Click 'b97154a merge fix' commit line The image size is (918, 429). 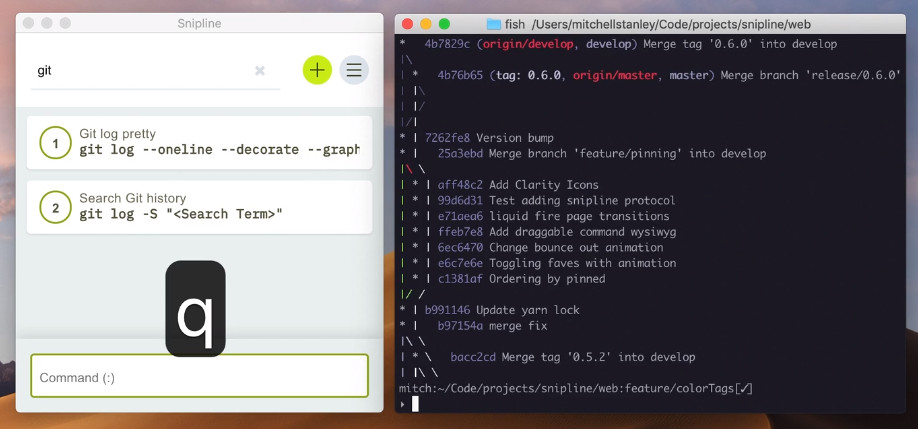[492, 326]
